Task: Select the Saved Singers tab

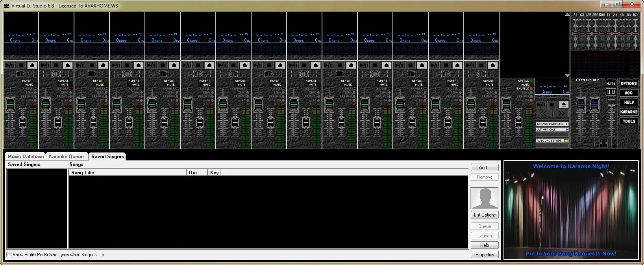Action: [107, 157]
